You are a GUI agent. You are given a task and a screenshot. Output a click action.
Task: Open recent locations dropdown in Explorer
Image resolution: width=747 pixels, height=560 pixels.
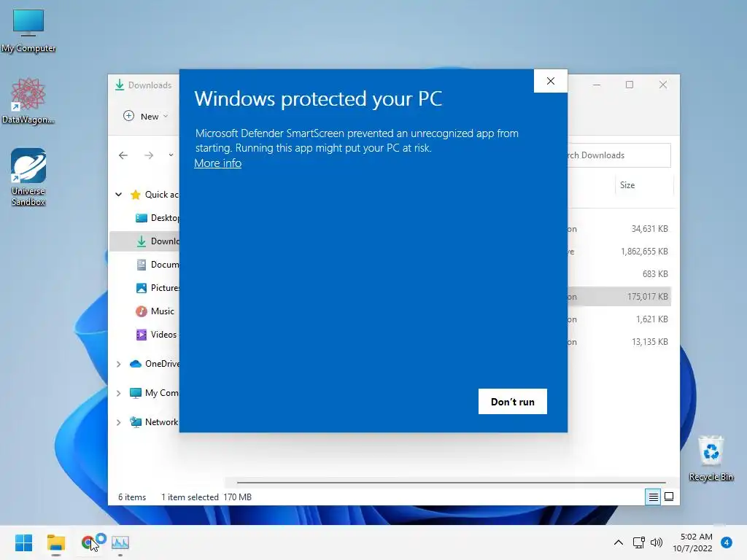click(171, 155)
